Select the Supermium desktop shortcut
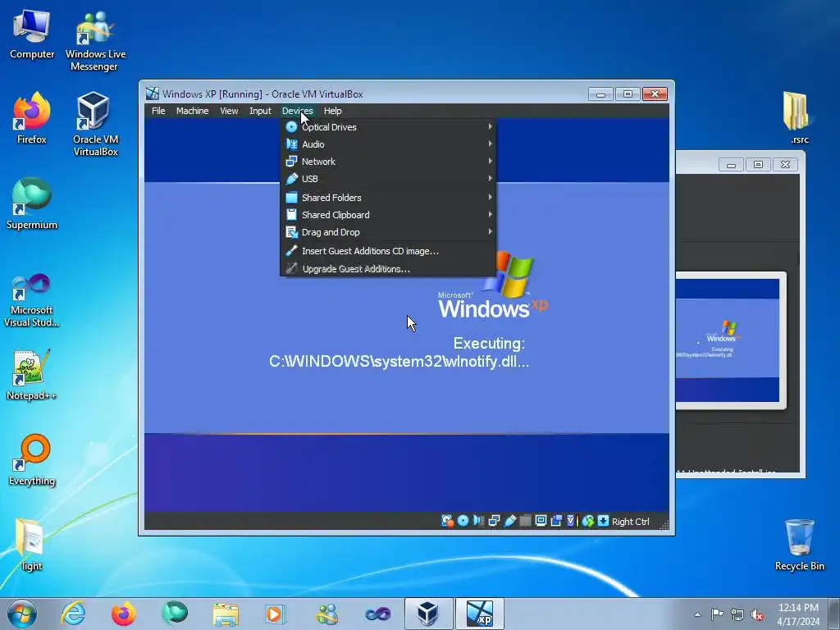840x630 pixels. click(32, 203)
